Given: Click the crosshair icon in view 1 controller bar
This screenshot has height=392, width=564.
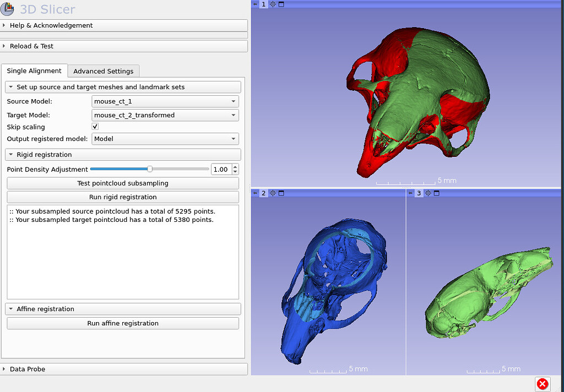Looking at the screenshot, I should (273, 4).
